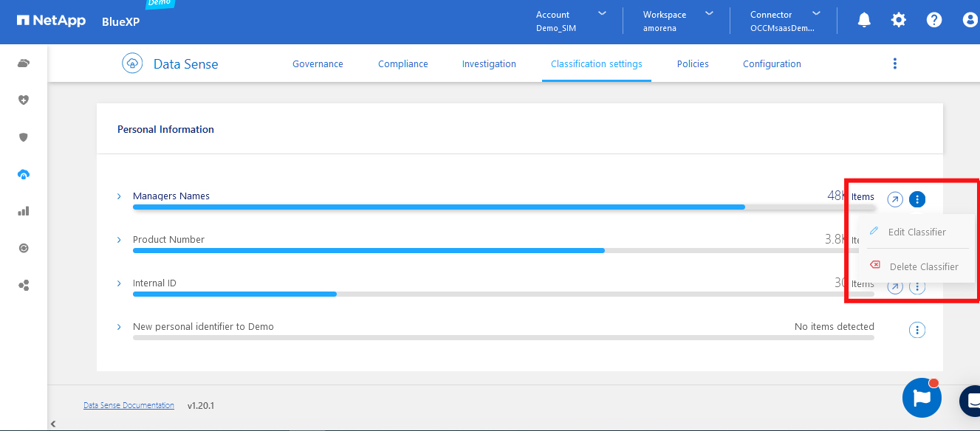Viewport: 980px width, 431px height.
Task: Click the bar chart sidebar icon
Action: [x=24, y=211]
